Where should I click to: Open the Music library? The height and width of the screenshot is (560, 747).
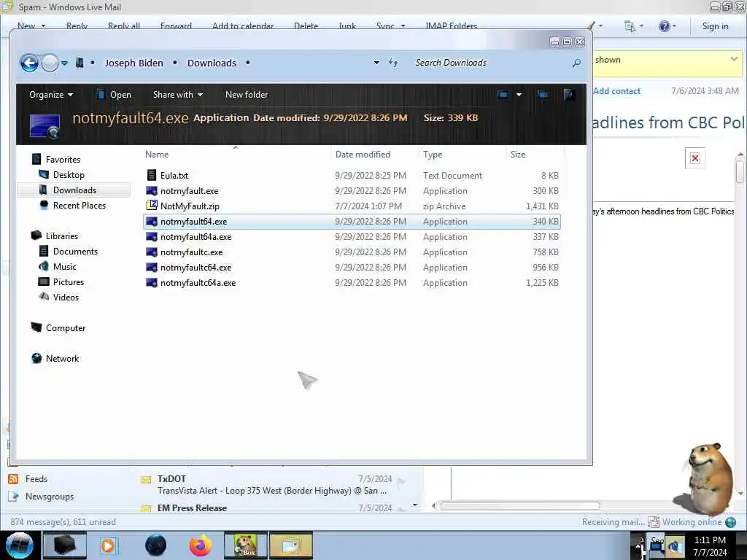[x=64, y=266]
